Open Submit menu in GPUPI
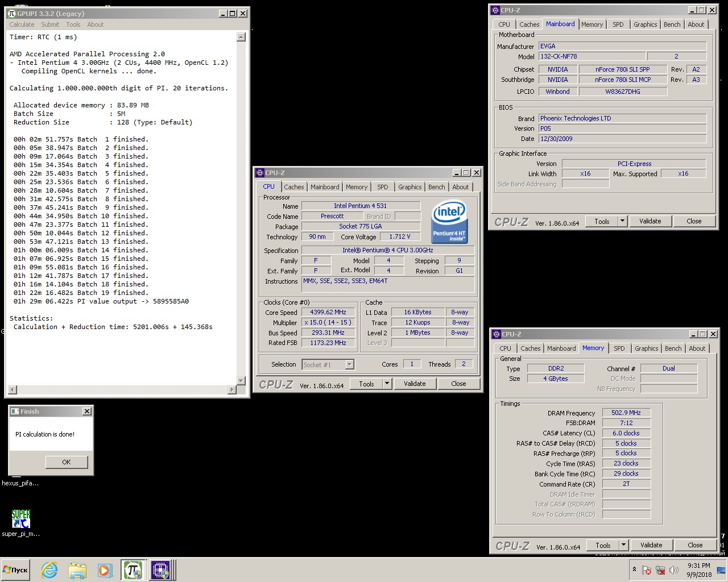 click(x=50, y=24)
